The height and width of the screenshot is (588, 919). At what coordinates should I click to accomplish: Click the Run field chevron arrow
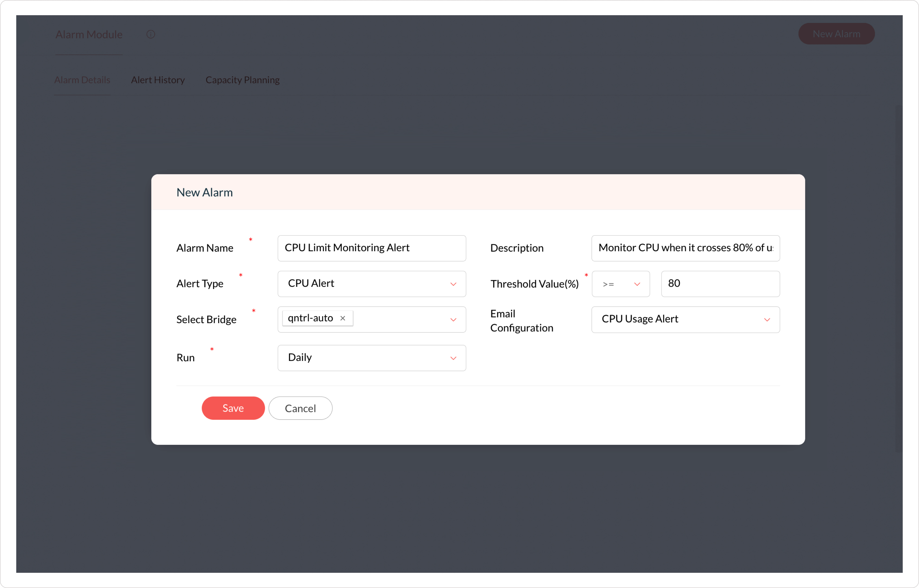point(453,358)
